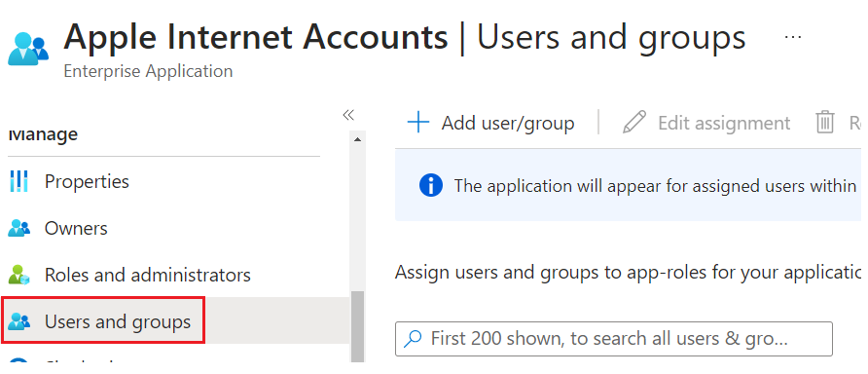Focus the First 200 shown search field
Image resolution: width=868 pixels, height=374 pixels.
(x=614, y=339)
